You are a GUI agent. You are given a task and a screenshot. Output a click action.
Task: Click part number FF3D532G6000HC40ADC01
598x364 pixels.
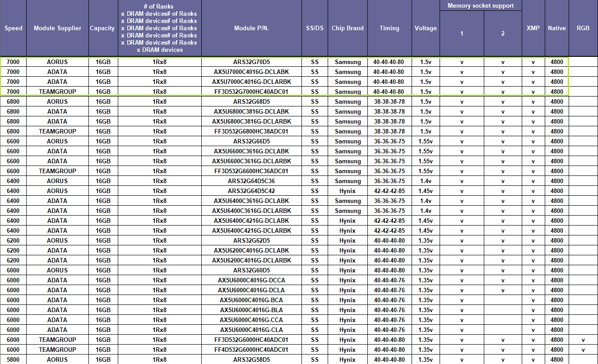tap(251, 340)
